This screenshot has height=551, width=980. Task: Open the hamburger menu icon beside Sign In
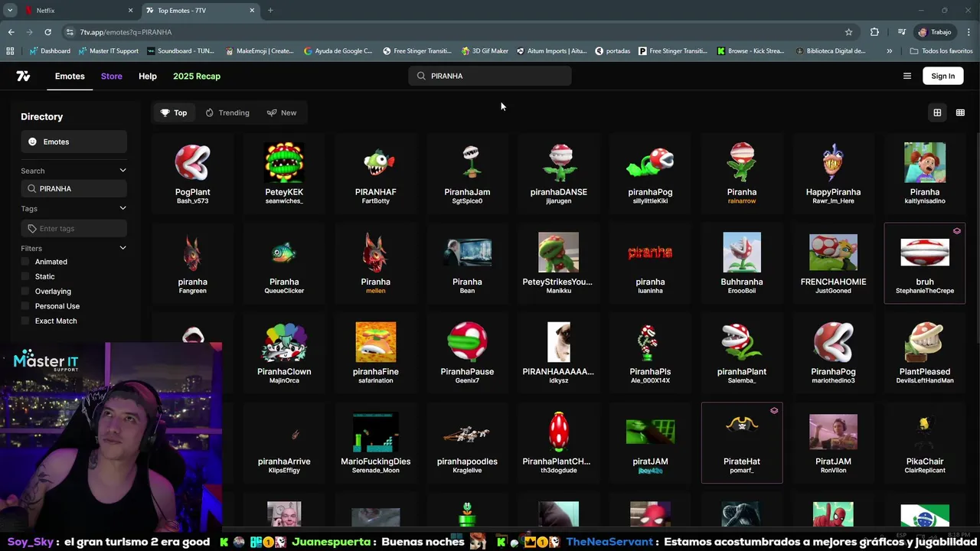click(x=907, y=76)
